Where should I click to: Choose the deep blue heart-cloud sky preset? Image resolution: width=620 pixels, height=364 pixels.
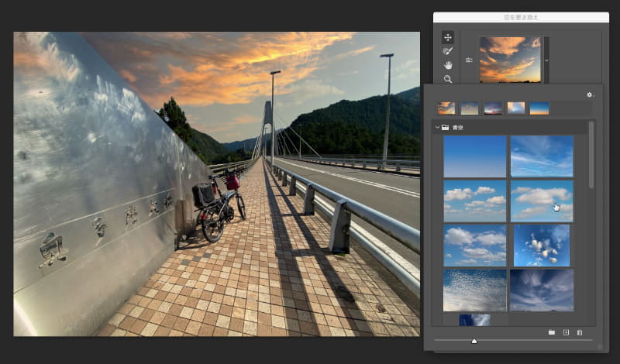click(x=542, y=246)
